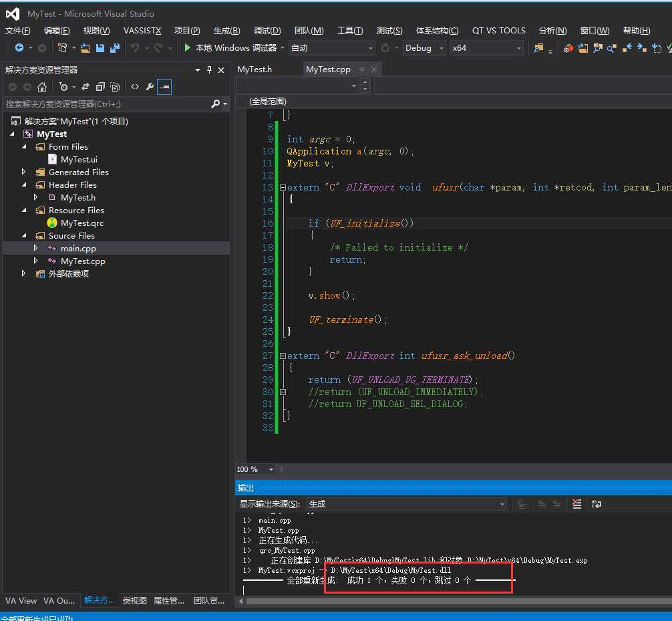
Task: Toggle word wrap in Output panel
Action: point(596,504)
